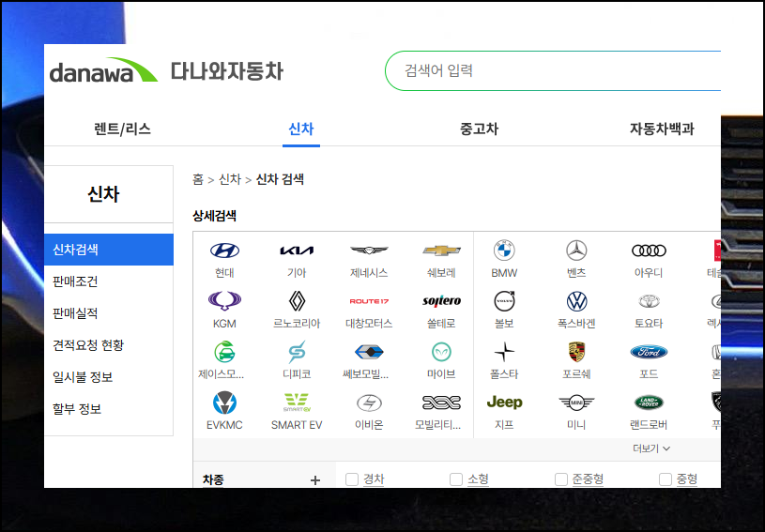Pick the Porsche (포르쉐) crest logo

pyautogui.click(x=576, y=352)
